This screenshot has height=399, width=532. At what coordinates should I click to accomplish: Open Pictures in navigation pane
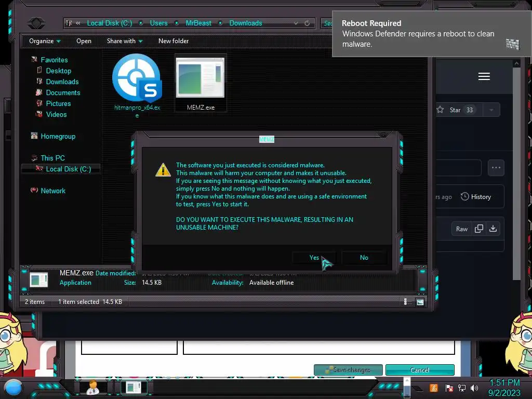(x=58, y=103)
